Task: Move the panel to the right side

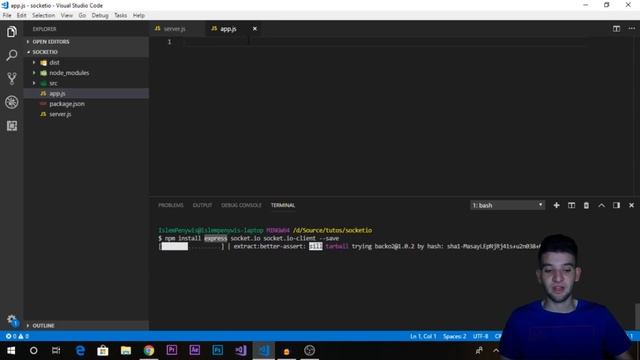Action: click(x=616, y=205)
